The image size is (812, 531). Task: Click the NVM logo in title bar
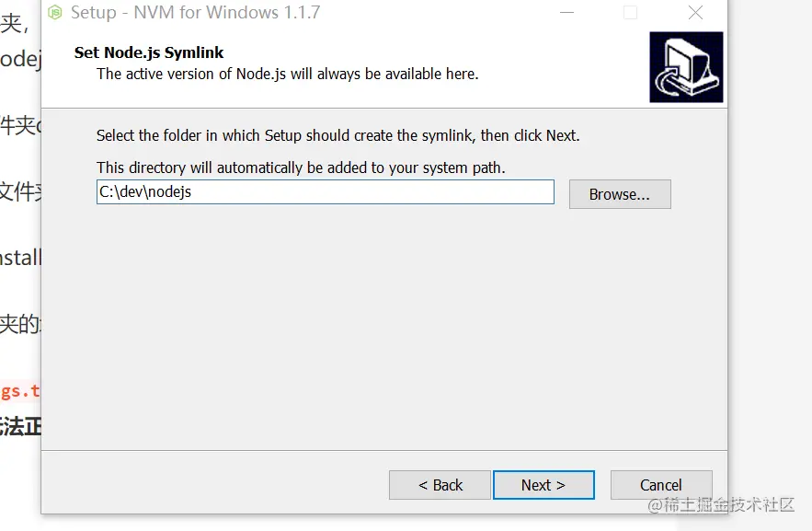55,13
